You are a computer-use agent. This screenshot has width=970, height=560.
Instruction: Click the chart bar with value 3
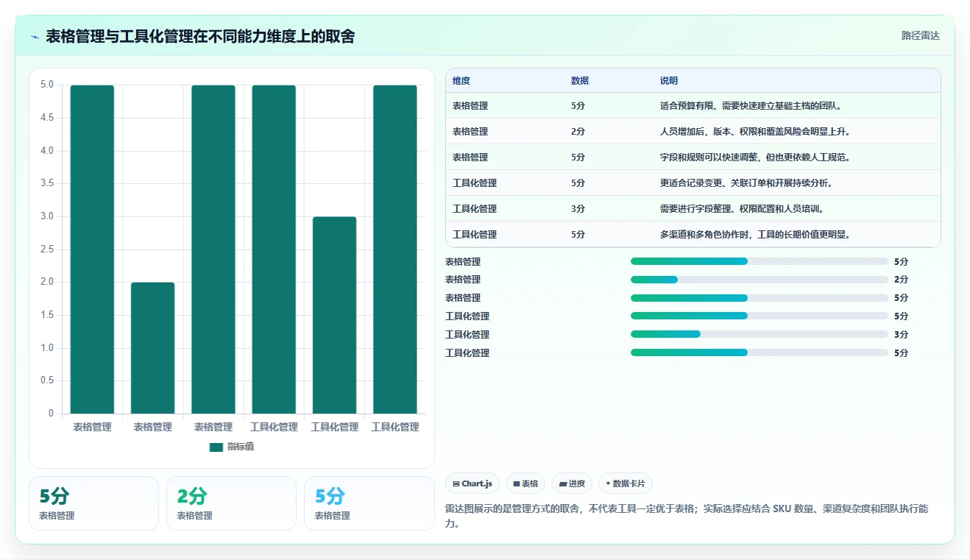pos(335,315)
